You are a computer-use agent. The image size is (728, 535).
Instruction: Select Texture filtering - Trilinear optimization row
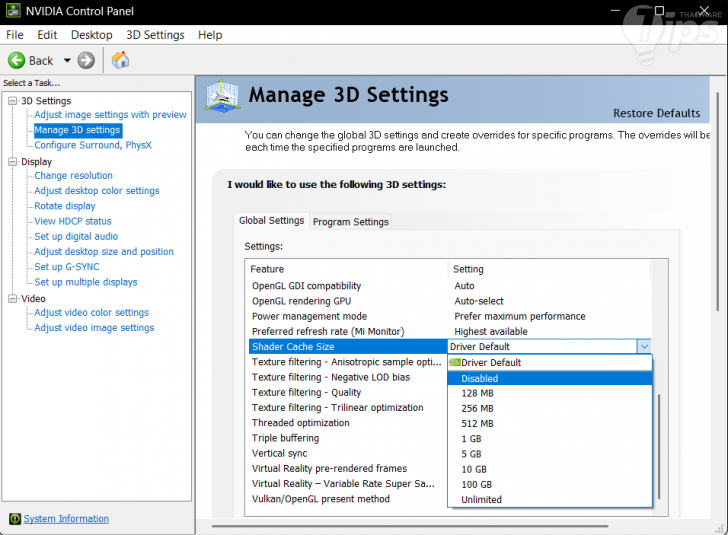click(348, 408)
